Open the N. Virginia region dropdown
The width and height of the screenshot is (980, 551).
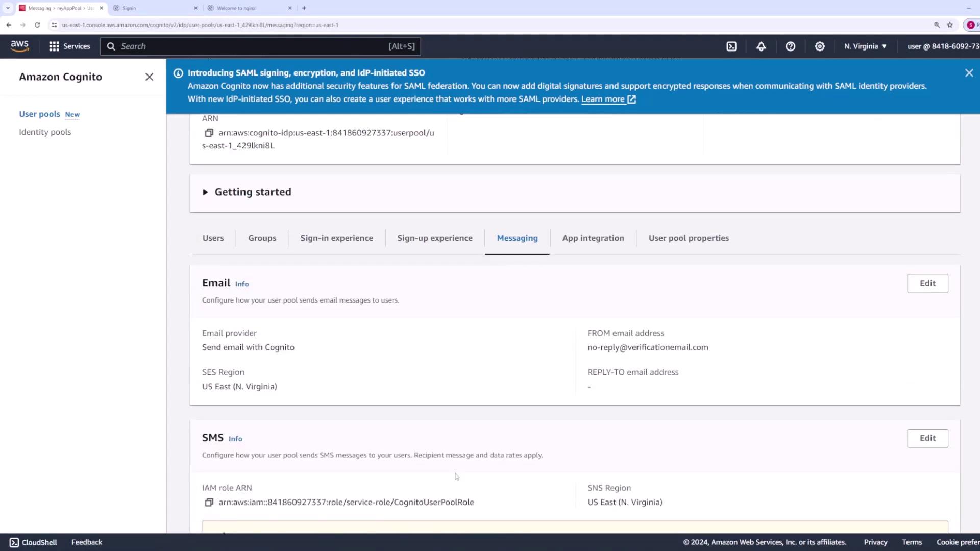865,46
